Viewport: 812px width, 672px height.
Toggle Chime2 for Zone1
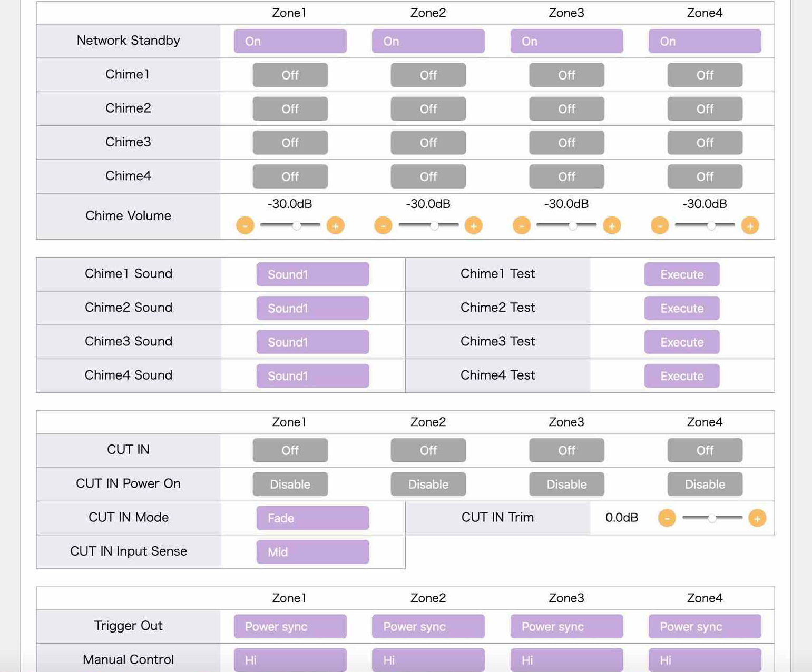[290, 108]
